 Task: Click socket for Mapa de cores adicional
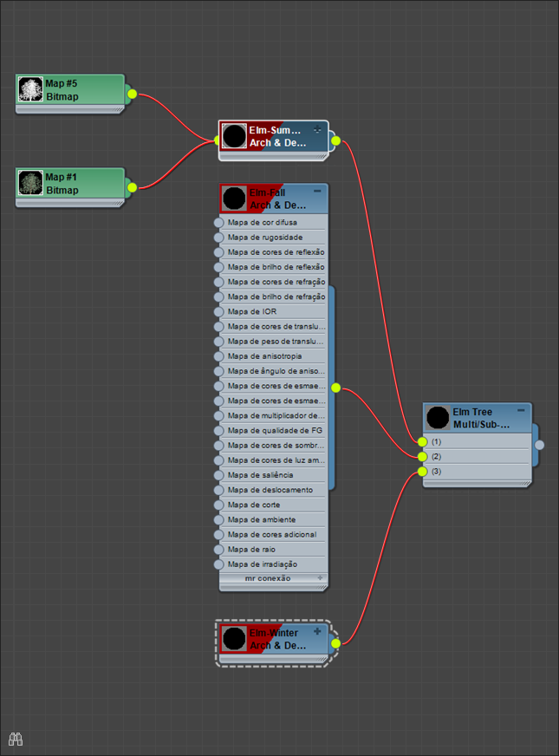point(218,535)
